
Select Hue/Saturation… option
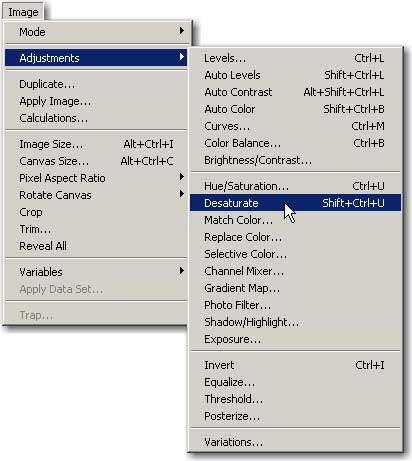(295, 186)
